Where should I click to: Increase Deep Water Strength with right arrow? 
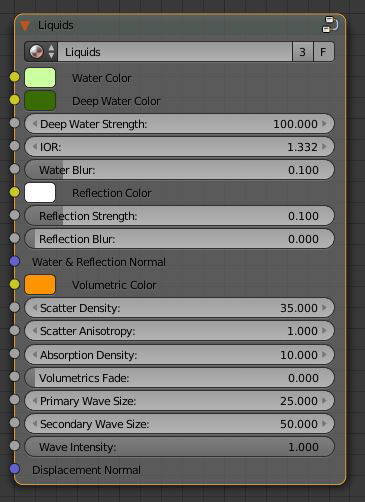tap(324, 124)
